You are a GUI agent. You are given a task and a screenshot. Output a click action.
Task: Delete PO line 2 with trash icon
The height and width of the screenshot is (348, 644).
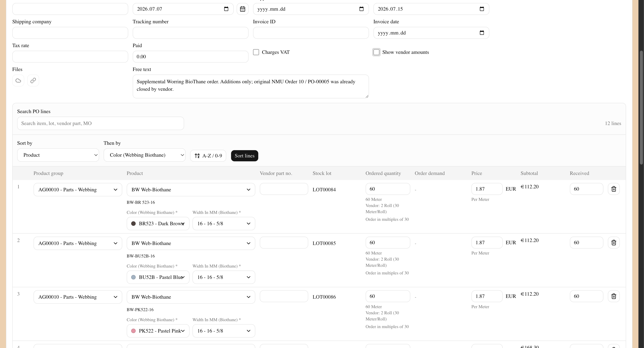pos(614,243)
